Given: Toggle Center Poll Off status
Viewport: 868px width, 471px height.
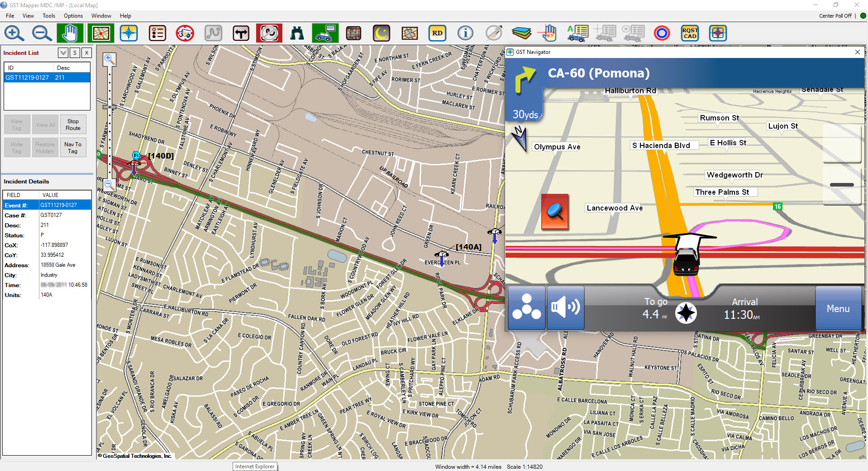Looking at the screenshot, I should point(835,15).
